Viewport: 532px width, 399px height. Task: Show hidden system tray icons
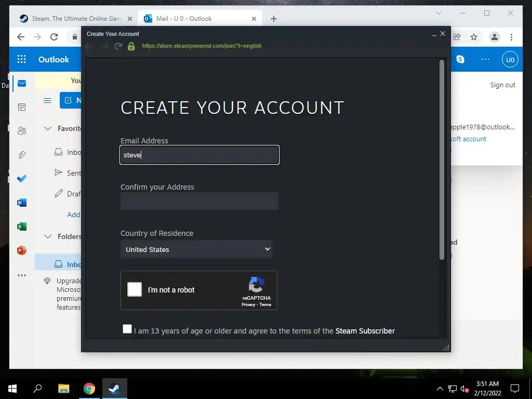click(440, 389)
